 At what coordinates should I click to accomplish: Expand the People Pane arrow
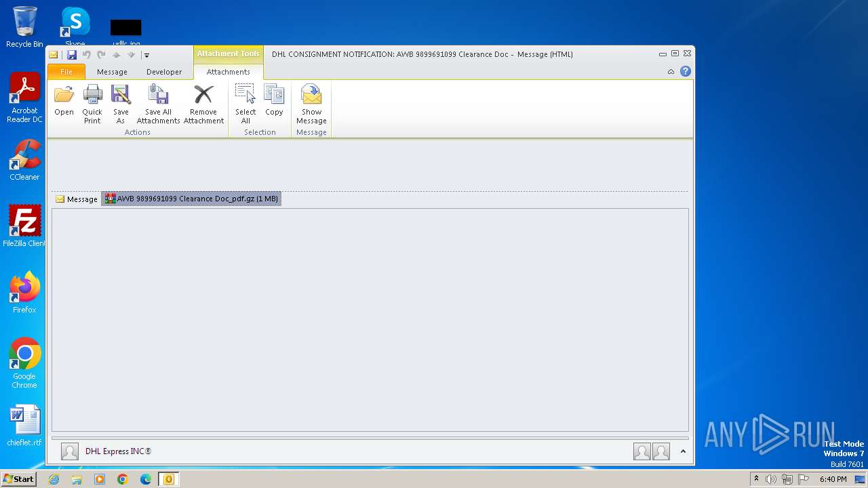(x=683, y=451)
